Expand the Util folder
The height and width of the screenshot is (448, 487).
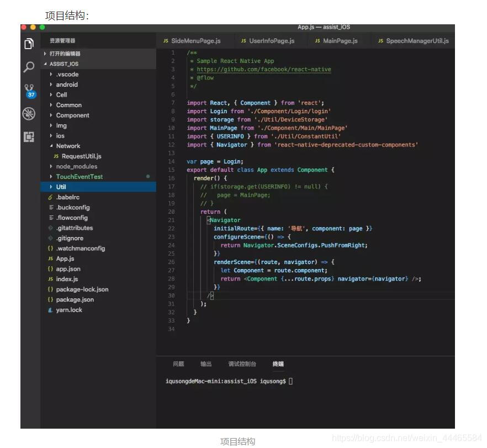[51, 187]
